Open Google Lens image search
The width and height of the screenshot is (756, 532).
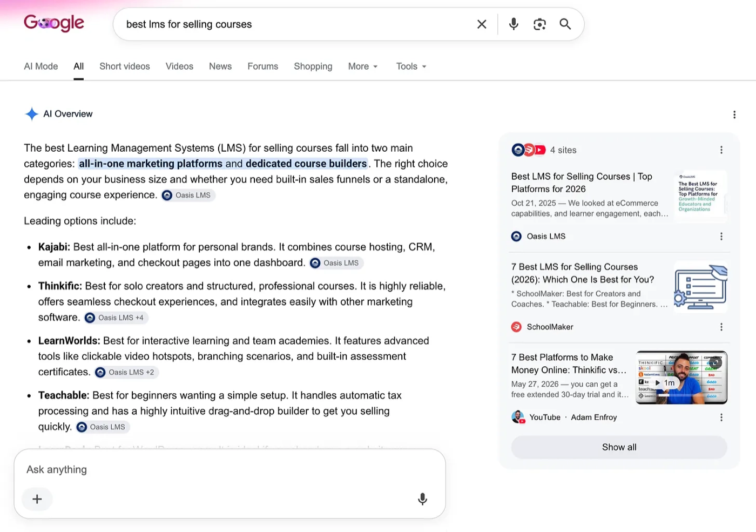[539, 24]
